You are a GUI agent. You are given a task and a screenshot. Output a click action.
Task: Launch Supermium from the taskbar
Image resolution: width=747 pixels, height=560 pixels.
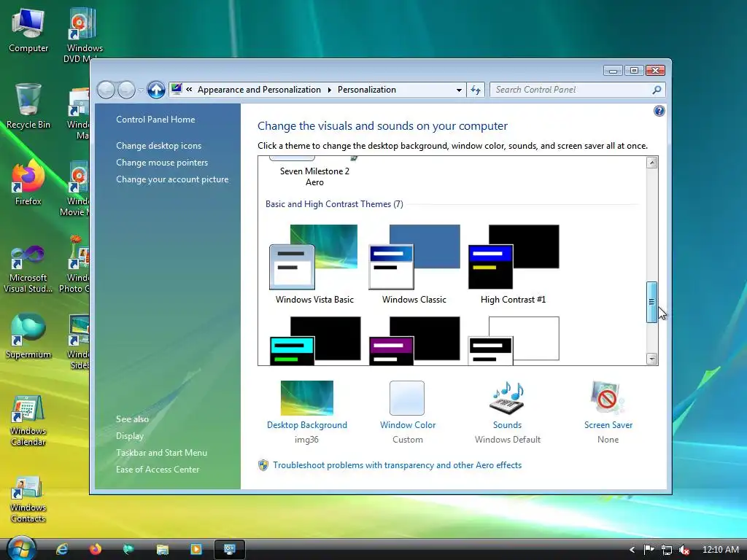[x=128, y=549]
